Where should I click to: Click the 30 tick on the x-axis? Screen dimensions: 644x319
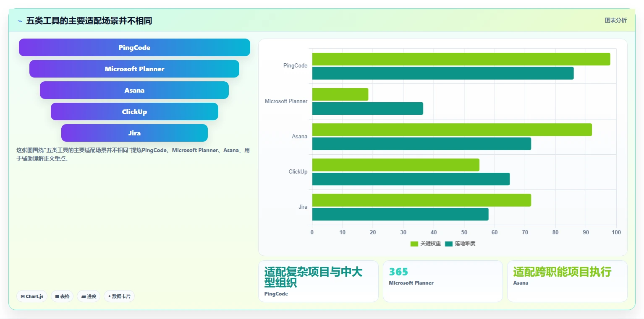(403, 232)
